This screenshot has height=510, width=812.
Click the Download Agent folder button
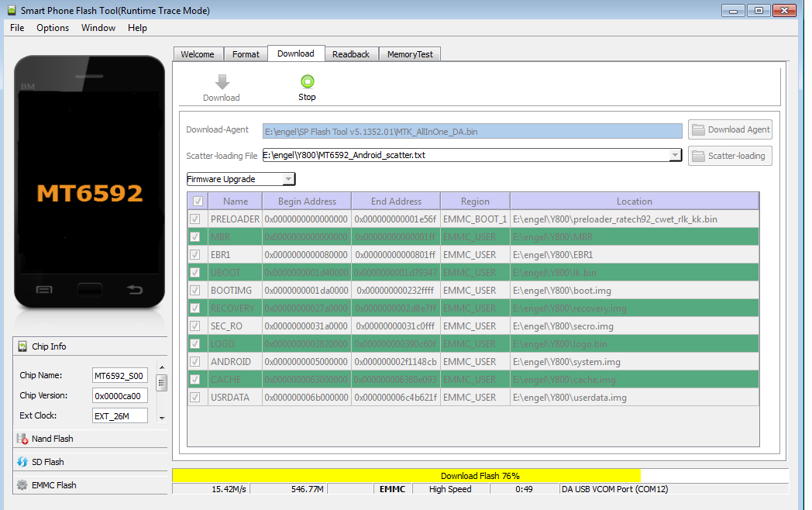click(730, 129)
